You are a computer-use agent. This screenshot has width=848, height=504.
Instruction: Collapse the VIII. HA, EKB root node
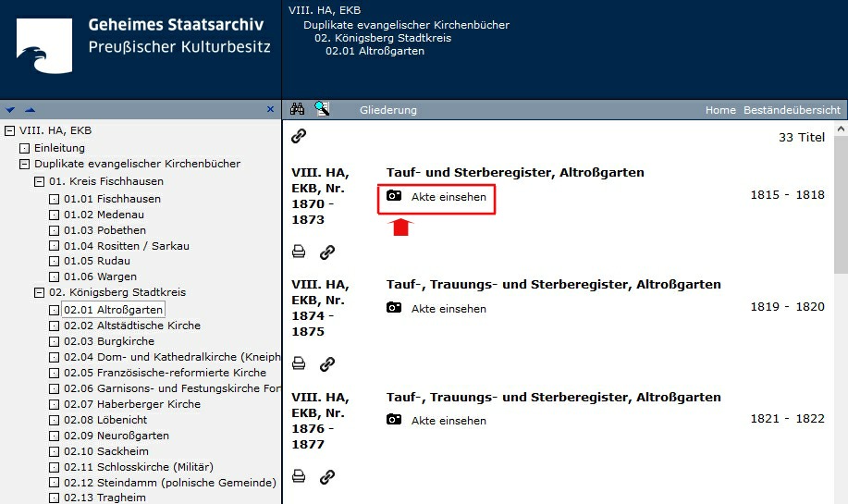coord(10,130)
